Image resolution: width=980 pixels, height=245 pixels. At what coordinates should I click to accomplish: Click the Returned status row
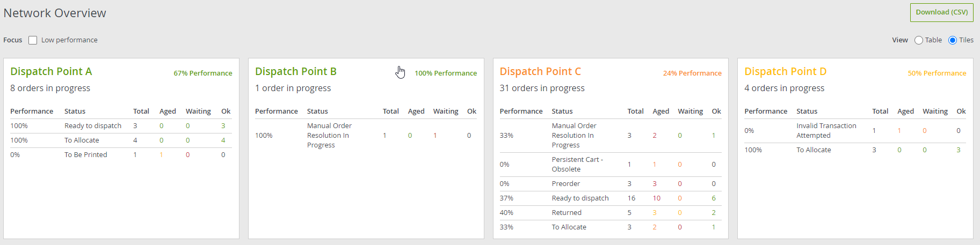[567, 212]
